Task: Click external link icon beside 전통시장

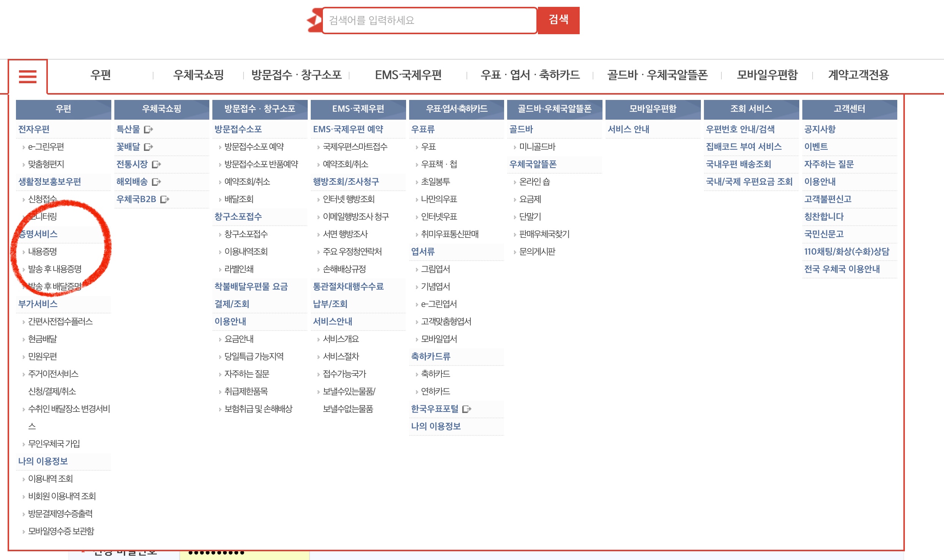Action: [156, 165]
